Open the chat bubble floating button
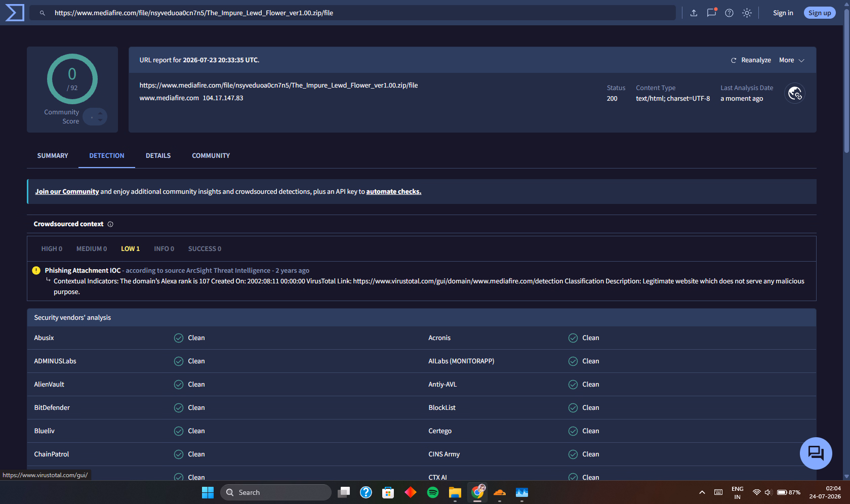 [x=816, y=453]
